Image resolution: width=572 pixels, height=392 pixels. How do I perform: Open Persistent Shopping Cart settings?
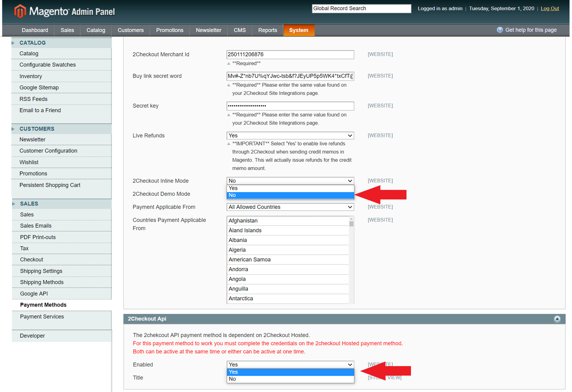click(x=61, y=185)
